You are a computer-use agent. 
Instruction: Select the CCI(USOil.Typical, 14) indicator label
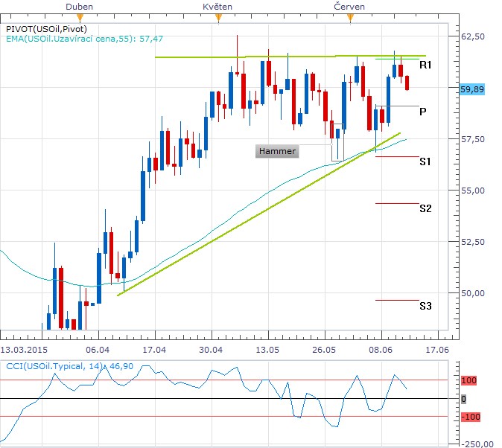pos(69,366)
